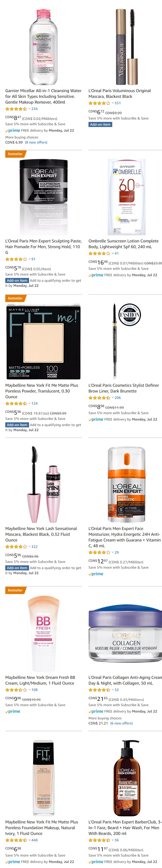Open the 206 reviews count for Brow Liner
This screenshot has width=162, height=868.
(118, 398)
